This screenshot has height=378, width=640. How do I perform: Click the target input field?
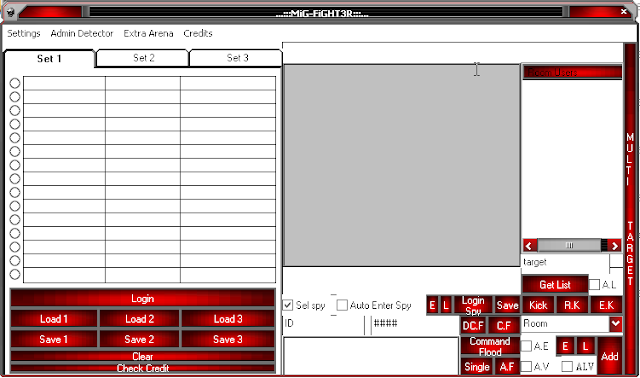pyautogui.click(x=566, y=262)
